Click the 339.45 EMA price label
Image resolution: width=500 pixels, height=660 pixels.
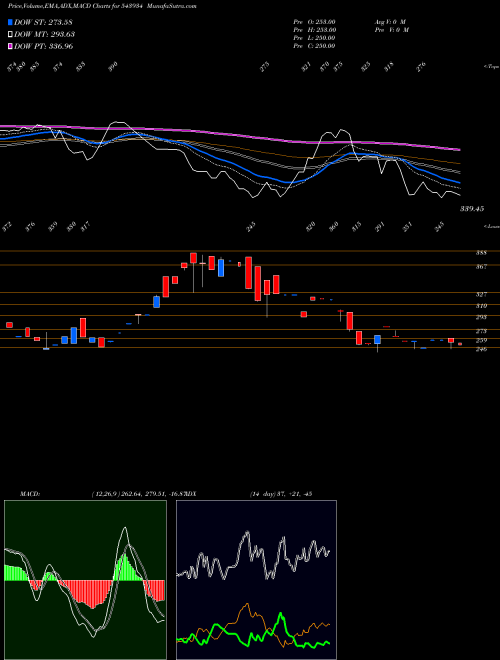coord(472,209)
